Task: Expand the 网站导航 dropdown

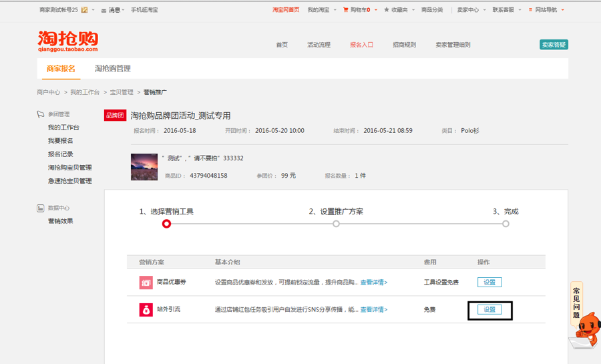Action: tap(562, 10)
